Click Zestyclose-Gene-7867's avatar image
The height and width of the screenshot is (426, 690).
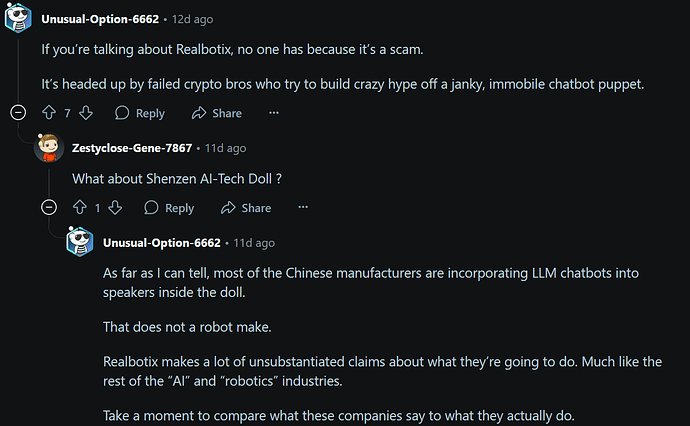(49, 148)
